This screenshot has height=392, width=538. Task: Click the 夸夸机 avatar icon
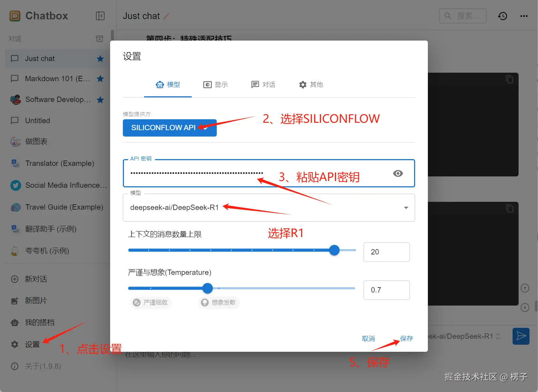[x=14, y=251]
